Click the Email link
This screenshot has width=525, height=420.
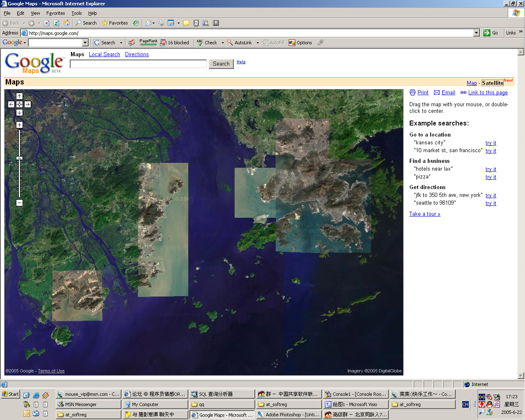[448, 93]
